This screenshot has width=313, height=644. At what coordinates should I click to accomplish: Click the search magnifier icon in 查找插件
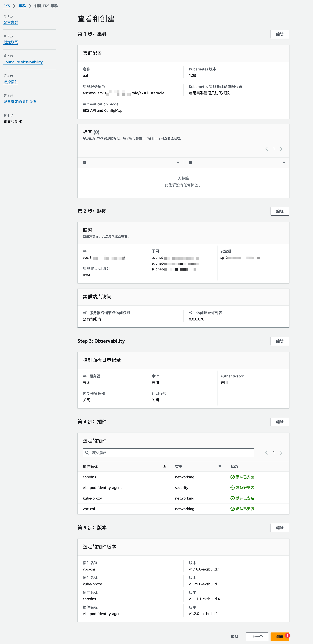coord(87,453)
